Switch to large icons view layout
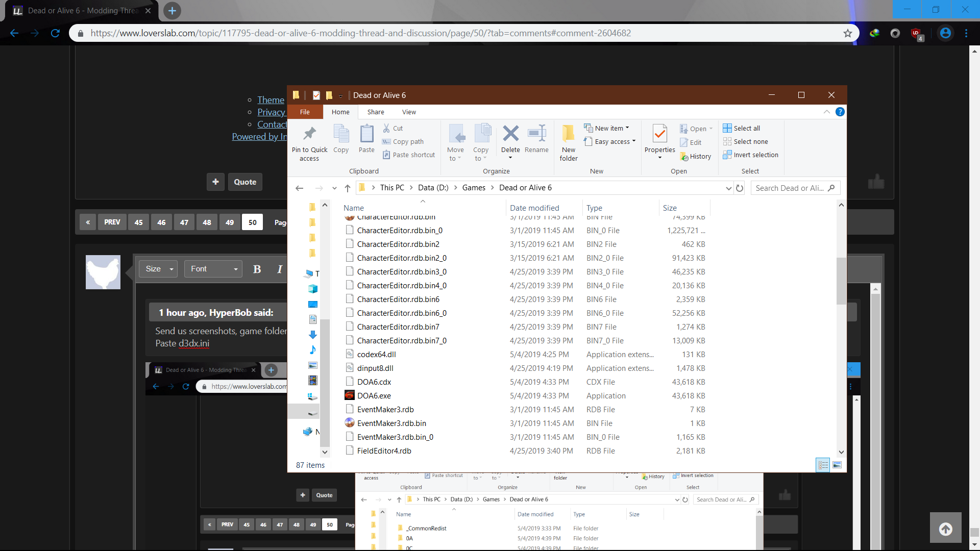Image resolution: width=980 pixels, height=551 pixels. tap(837, 465)
